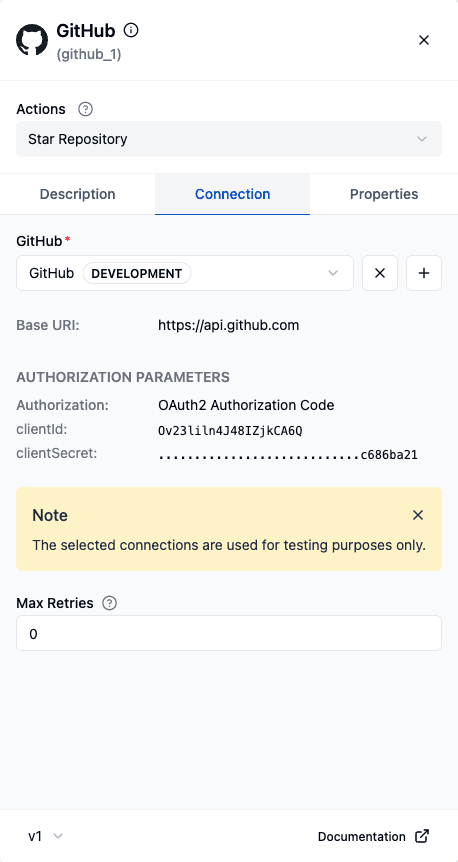This screenshot has width=458, height=862.
Task: Click the https://api.github.com base URI text
Action: [229, 325]
